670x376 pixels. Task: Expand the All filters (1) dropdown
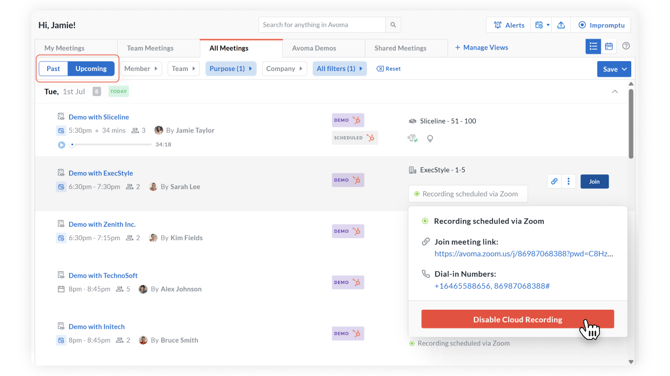[340, 68]
